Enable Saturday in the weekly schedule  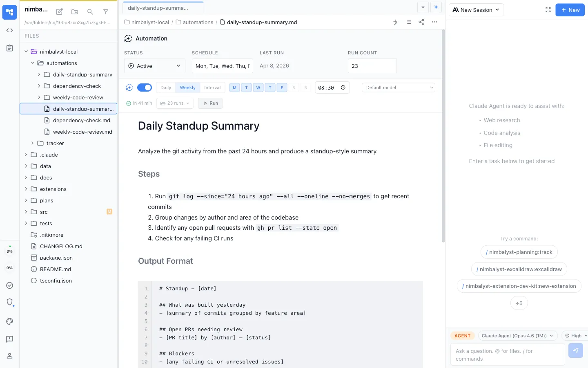click(x=294, y=88)
